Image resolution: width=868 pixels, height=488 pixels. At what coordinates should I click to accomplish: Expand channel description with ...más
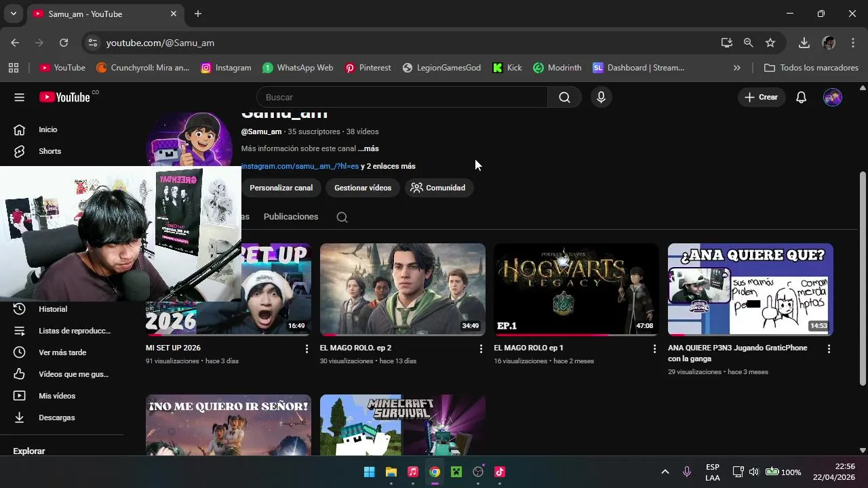coord(369,148)
